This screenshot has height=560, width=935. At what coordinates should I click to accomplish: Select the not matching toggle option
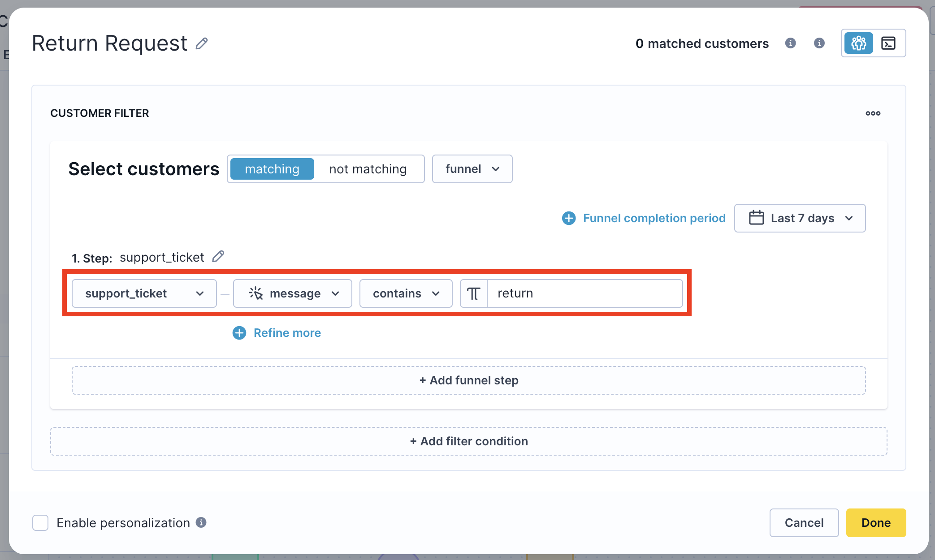[x=368, y=169]
